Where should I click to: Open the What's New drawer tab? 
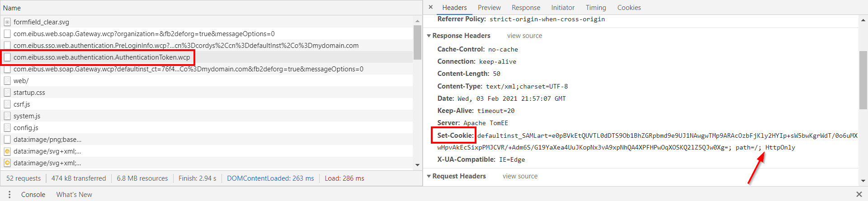coord(74,195)
